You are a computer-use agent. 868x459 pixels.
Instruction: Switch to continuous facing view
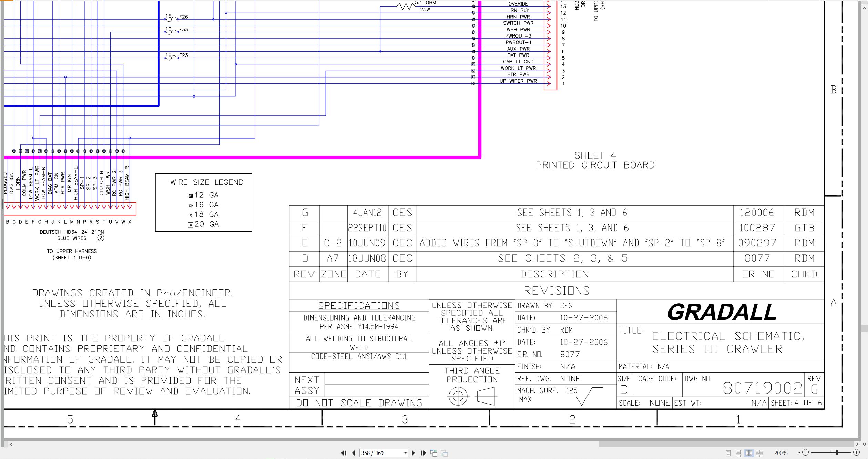click(759, 453)
